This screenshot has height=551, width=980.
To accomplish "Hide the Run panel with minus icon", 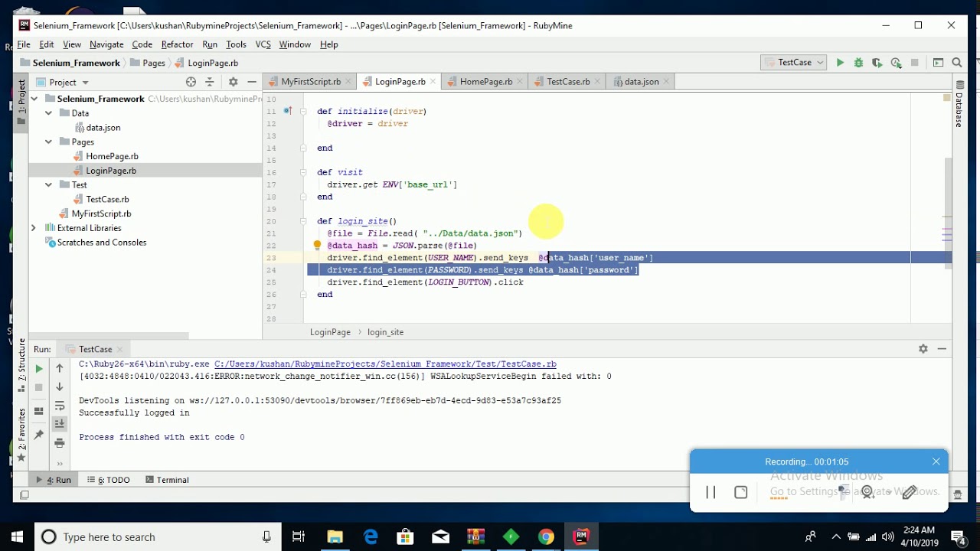I will [x=942, y=349].
